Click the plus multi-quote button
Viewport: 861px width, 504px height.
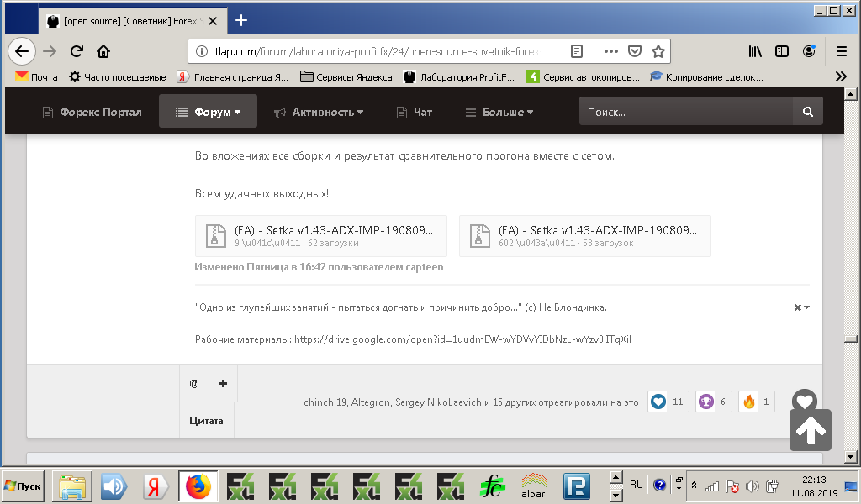point(223,383)
